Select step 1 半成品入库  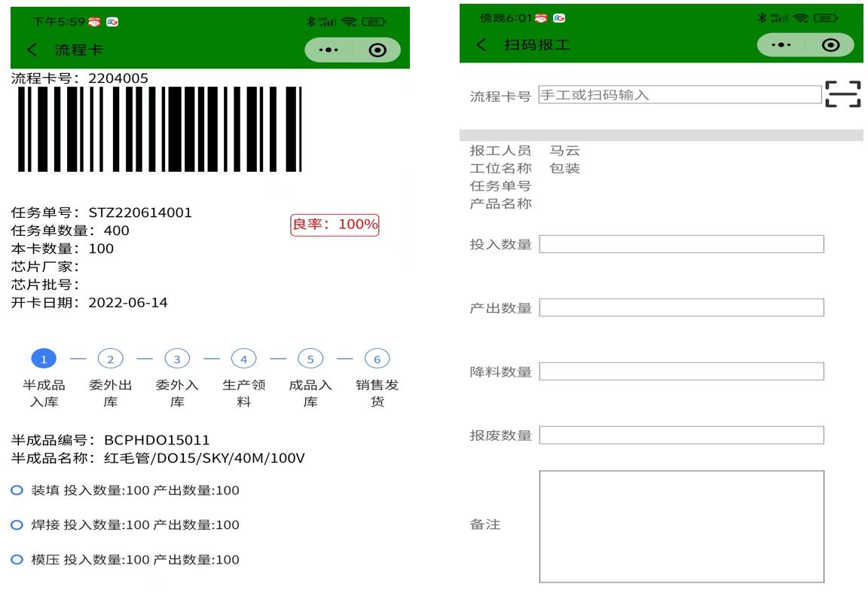[x=44, y=359]
